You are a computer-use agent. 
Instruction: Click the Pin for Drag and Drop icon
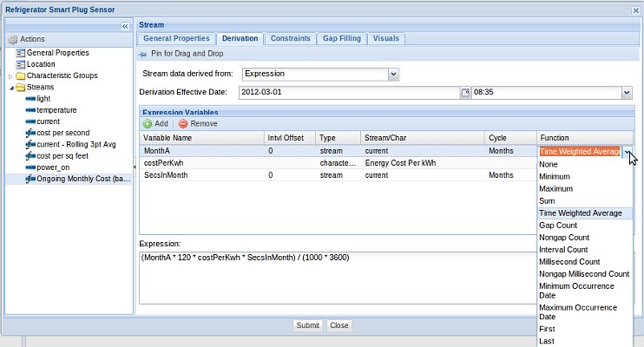(x=144, y=54)
